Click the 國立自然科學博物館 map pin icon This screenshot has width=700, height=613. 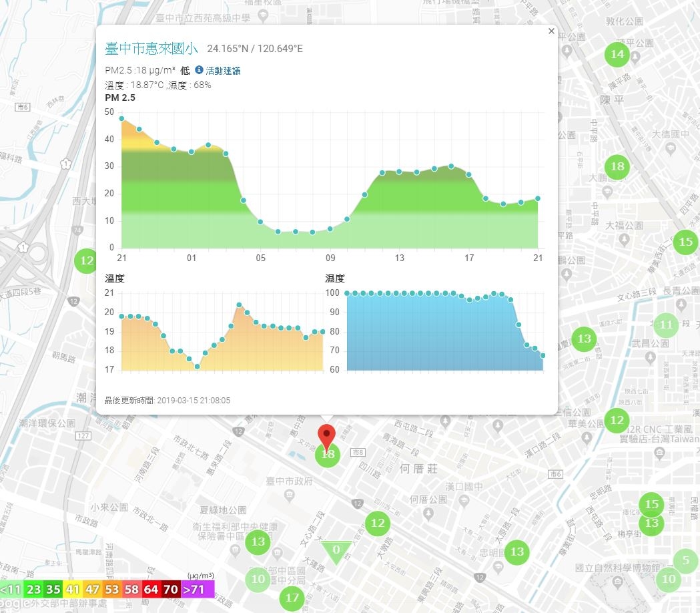617,581
